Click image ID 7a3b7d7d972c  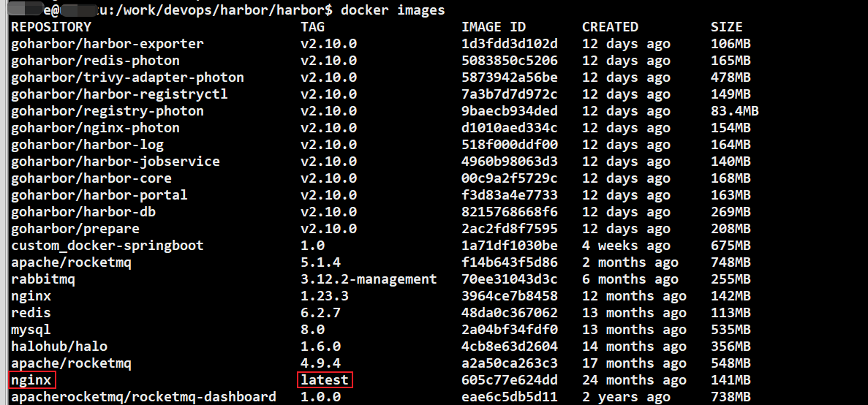tap(510, 94)
